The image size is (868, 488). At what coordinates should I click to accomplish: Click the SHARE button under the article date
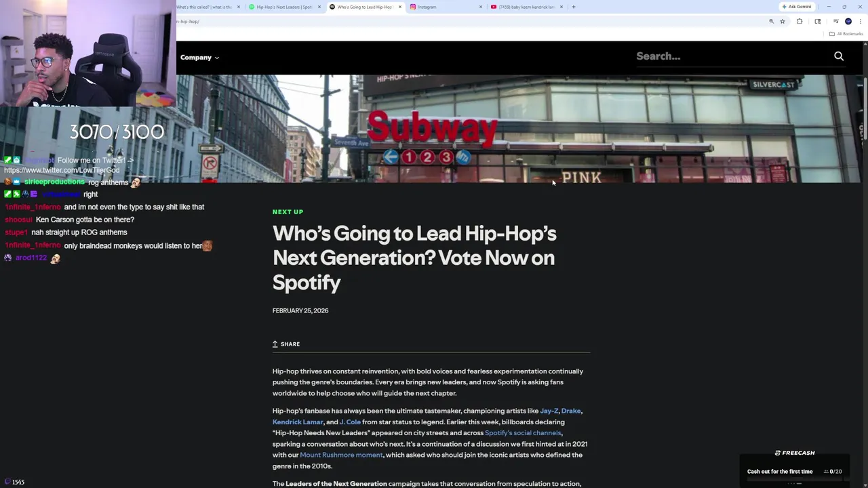pyautogui.click(x=286, y=344)
